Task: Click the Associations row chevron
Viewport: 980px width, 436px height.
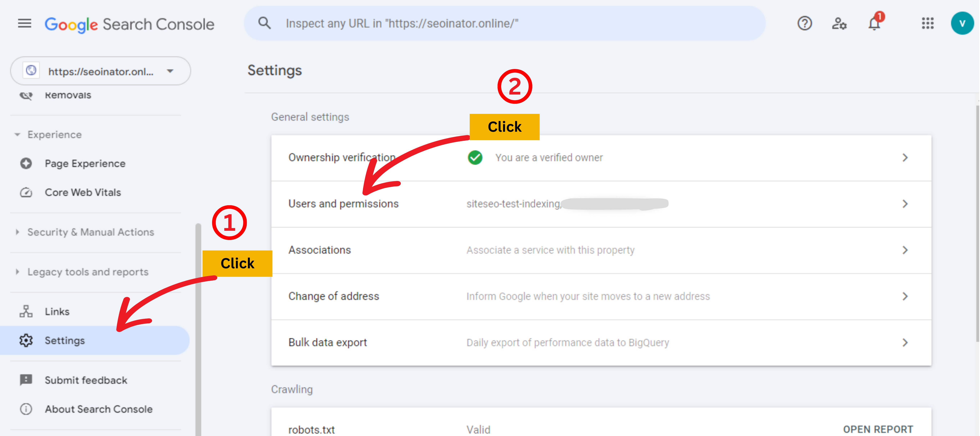Action: (905, 250)
